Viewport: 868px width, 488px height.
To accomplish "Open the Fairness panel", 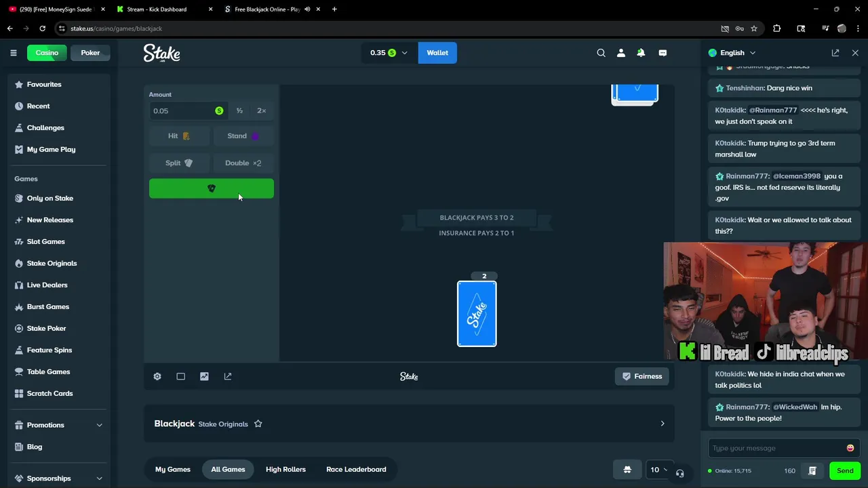I will tap(642, 376).
